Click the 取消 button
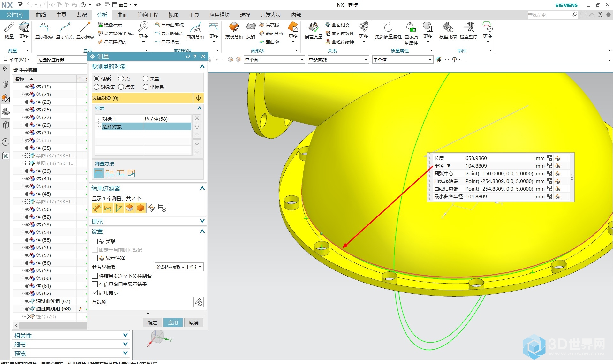The image size is (613, 364). pyautogui.click(x=194, y=322)
